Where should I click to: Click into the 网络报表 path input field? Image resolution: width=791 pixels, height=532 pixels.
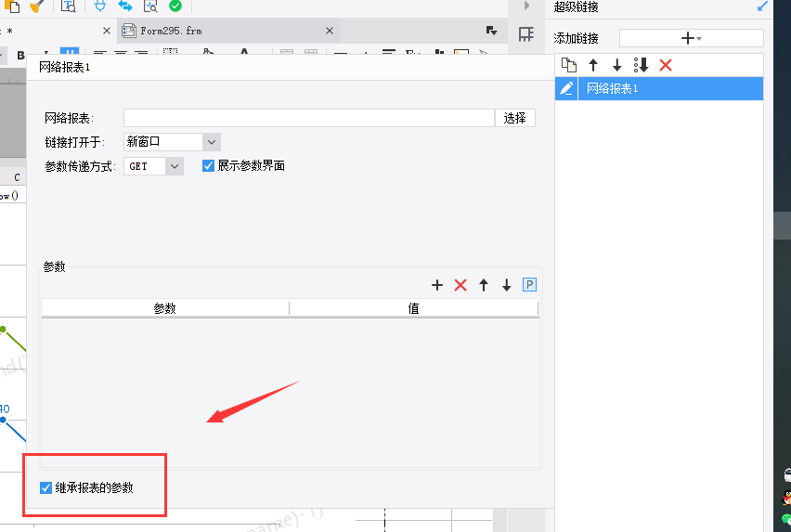tap(309, 118)
